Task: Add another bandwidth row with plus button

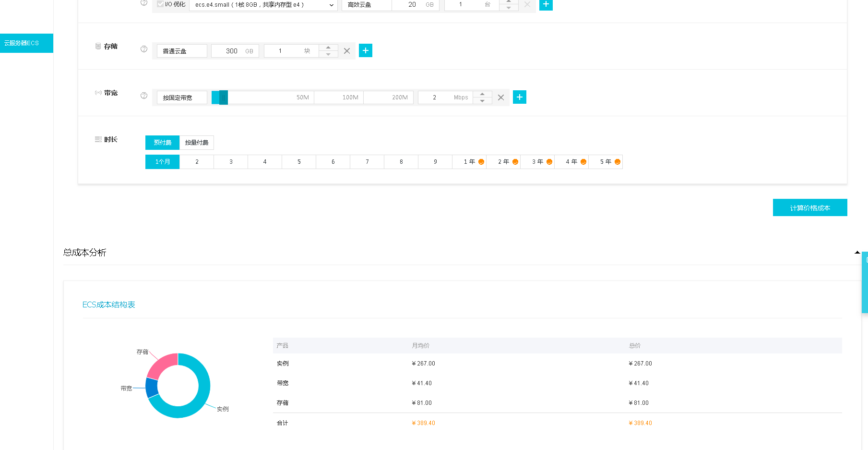Action: [x=520, y=97]
